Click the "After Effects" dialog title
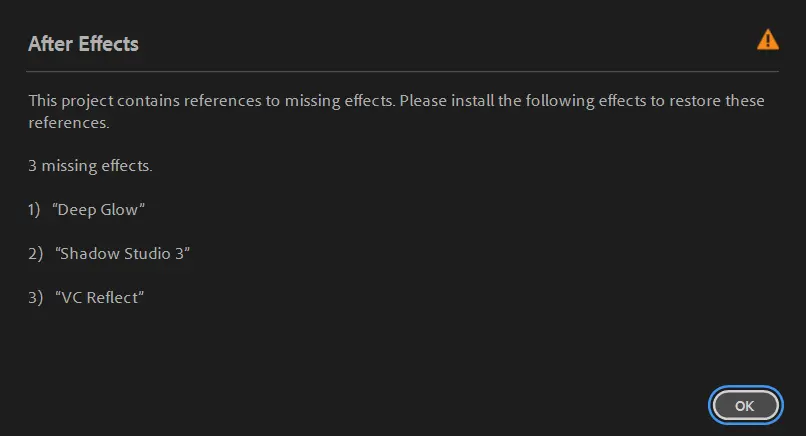 click(83, 44)
